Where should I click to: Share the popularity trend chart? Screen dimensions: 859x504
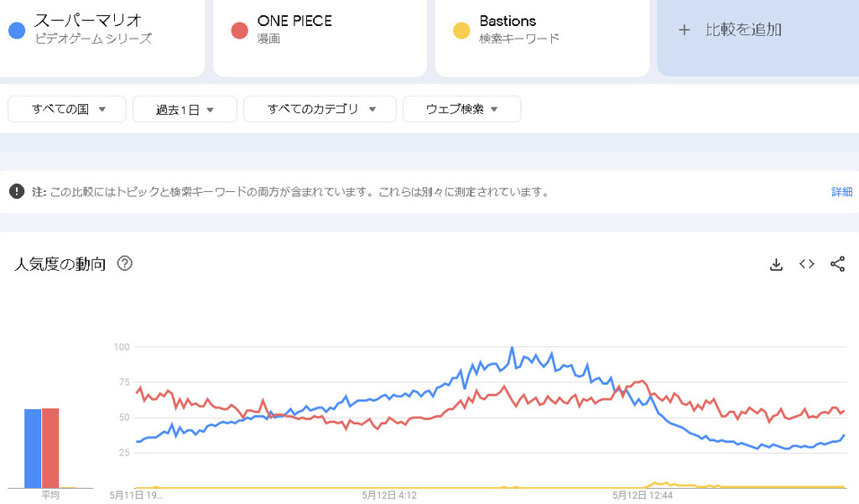coord(837,264)
